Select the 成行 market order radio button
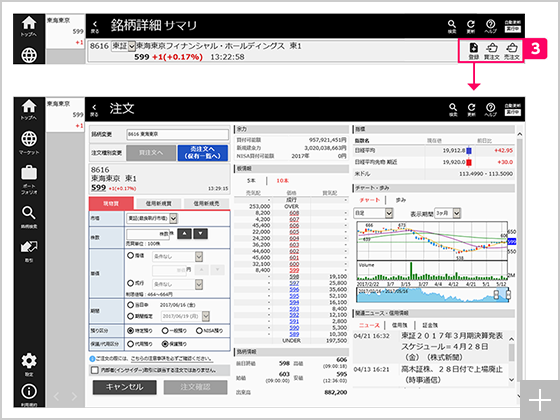Screen dimensions: 560x420 (131, 283)
